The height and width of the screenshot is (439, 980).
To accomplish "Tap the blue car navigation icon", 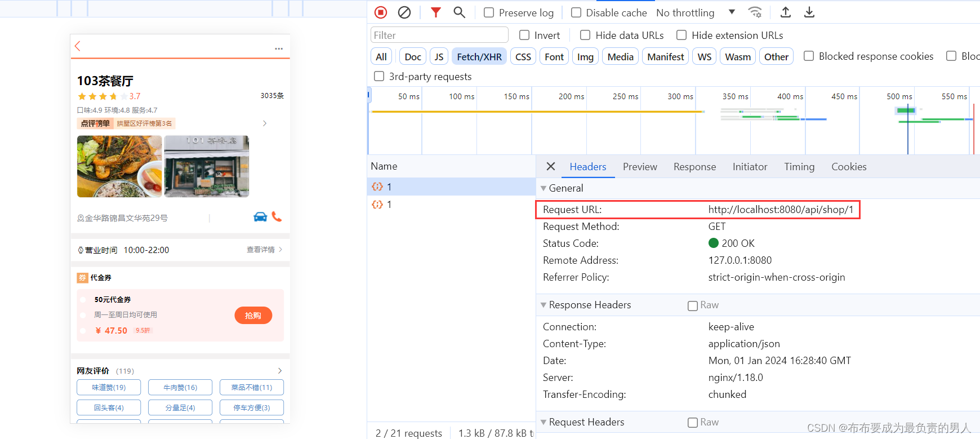I will pyautogui.click(x=260, y=217).
